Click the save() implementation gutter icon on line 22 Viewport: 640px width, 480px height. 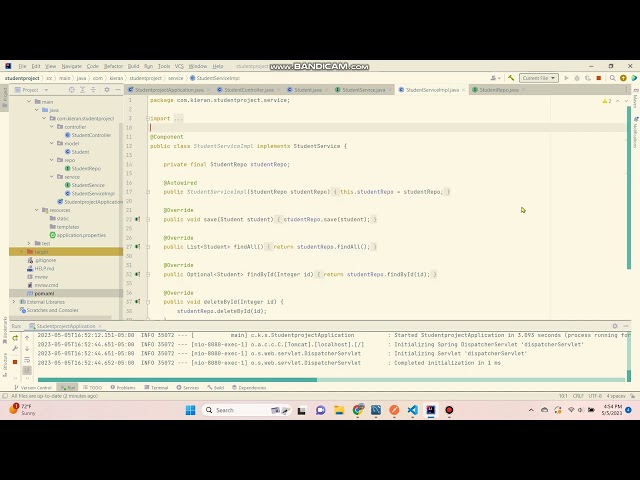pos(138,219)
